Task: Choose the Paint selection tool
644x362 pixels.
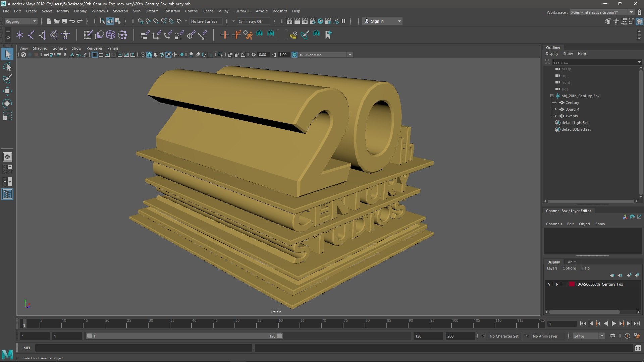Action: click(x=7, y=79)
